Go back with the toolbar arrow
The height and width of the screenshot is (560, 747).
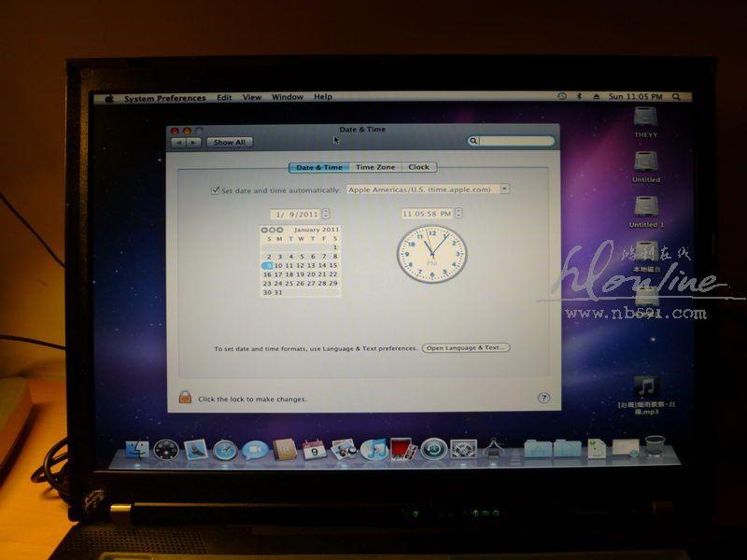(178, 143)
